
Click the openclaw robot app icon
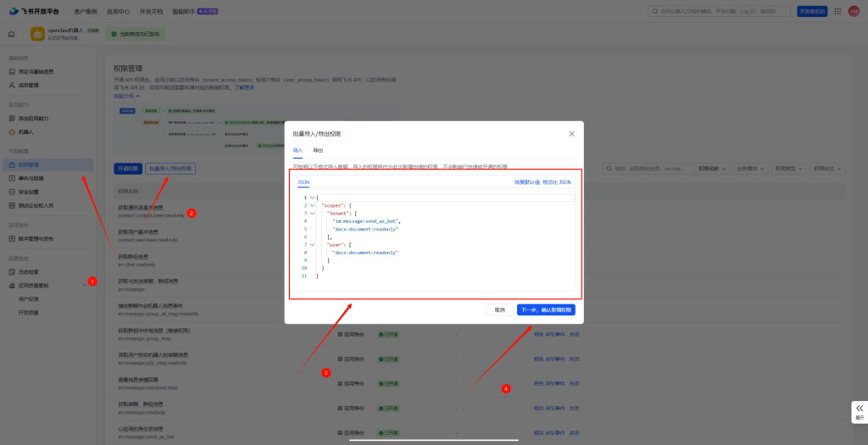point(38,34)
